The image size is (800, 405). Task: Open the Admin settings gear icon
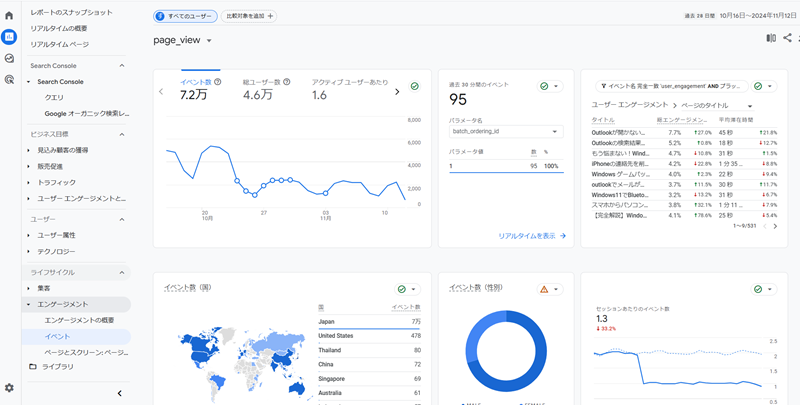click(x=9, y=388)
